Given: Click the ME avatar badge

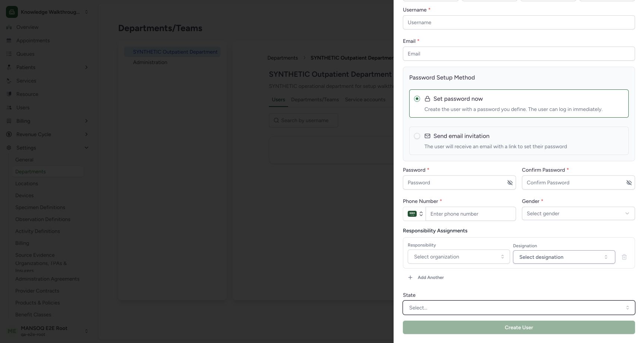Looking at the screenshot, I should tap(12, 331).
